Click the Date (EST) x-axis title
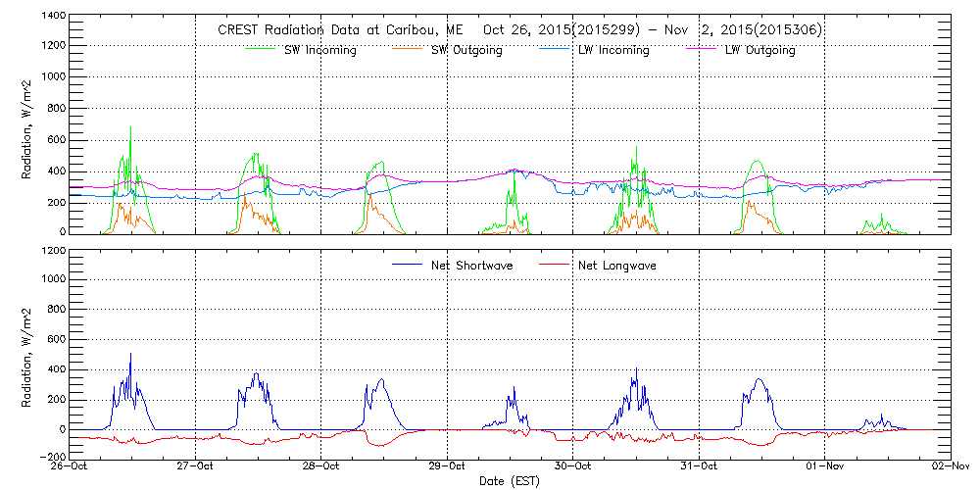The width and height of the screenshot is (980, 490). [x=511, y=481]
